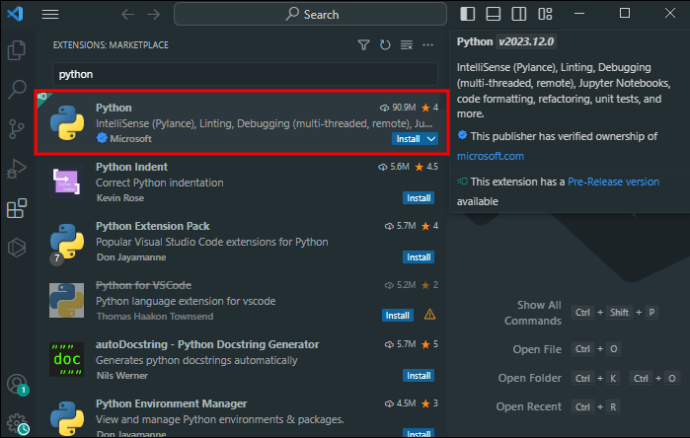Click the verified blue badge next to Microsoft

[x=102, y=138]
